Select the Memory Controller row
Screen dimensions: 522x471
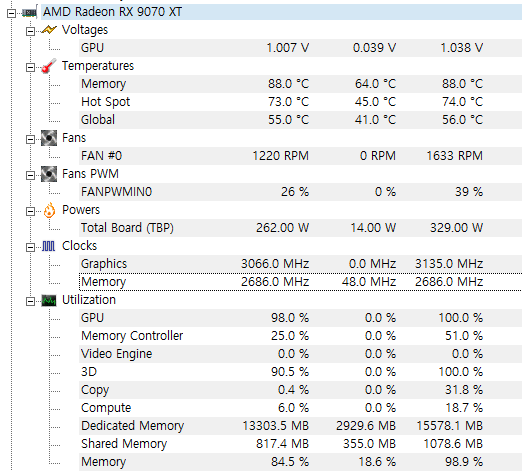[300, 336]
